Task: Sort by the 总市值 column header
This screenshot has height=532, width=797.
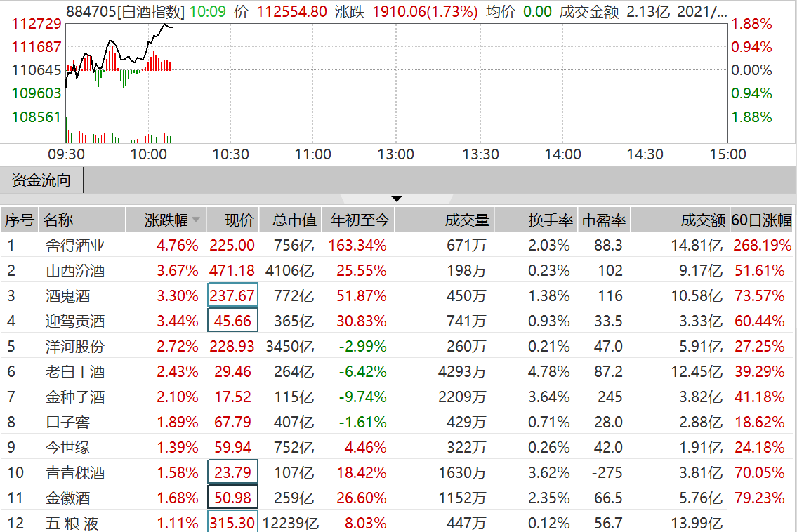Action: (x=291, y=220)
